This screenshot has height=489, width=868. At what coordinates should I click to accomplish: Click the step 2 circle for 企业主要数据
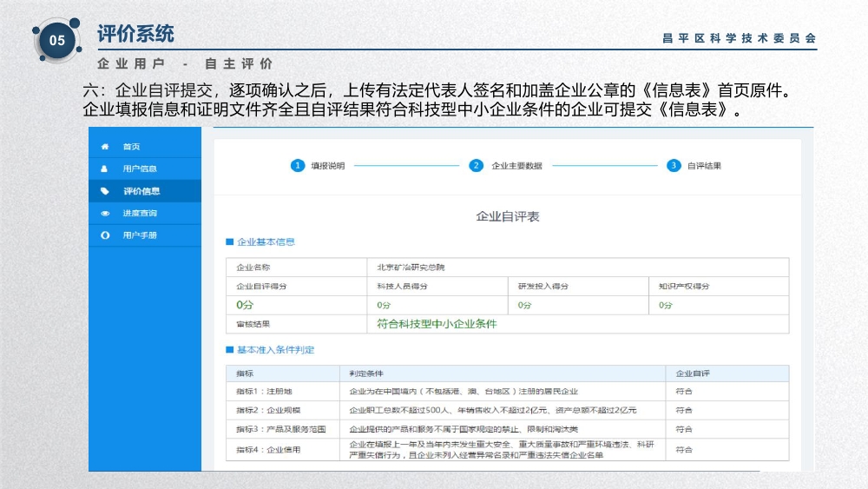(x=476, y=166)
